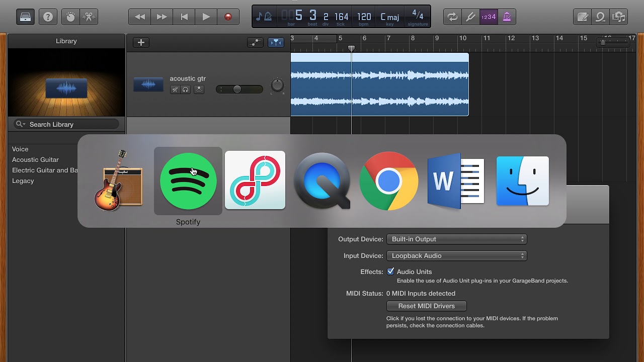This screenshot has height=362, width=644.
Task: Click the C maj key display
Action: (x=390, y=17)
